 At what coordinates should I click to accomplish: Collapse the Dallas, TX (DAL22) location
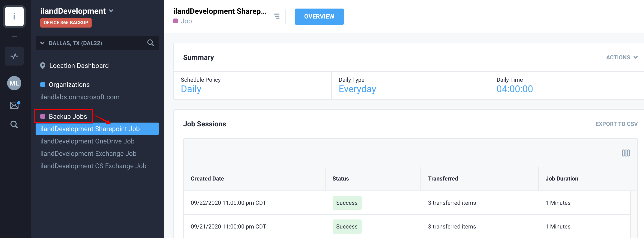[42, 43]
